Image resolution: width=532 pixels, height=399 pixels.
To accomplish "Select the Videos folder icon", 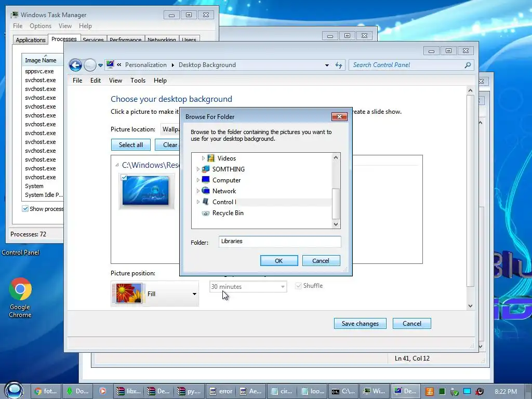I will pyautogui.click(x=211, y=158).
